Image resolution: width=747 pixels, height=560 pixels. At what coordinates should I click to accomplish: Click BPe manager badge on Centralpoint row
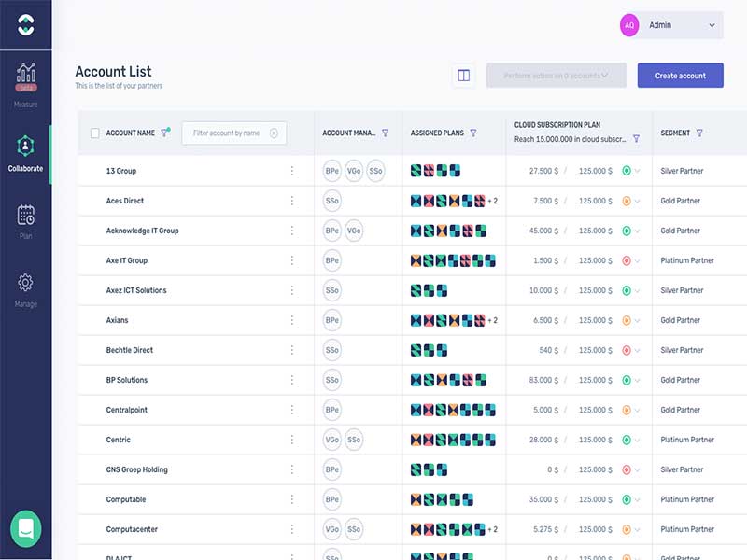click(331, 410)
